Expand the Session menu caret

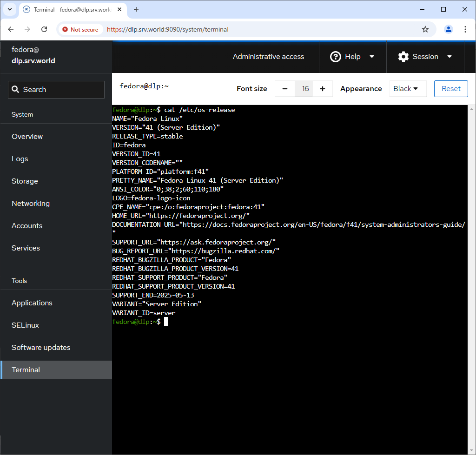450,57
